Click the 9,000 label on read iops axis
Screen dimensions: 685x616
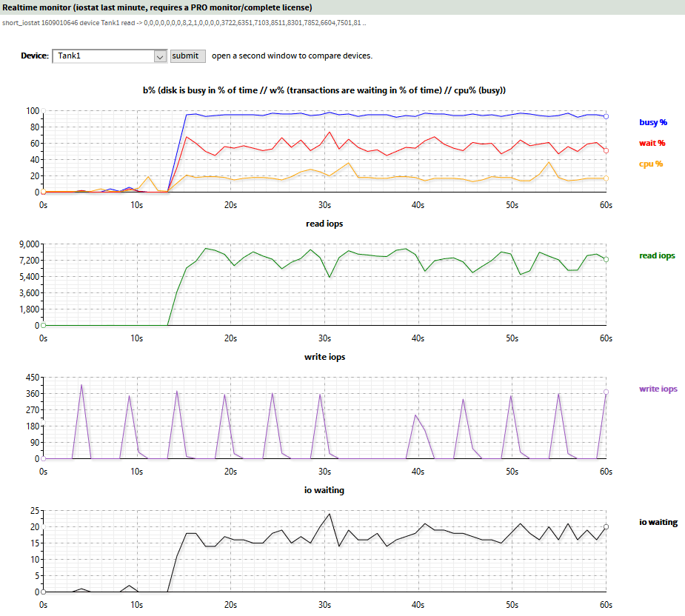click(x=30, y=244)
